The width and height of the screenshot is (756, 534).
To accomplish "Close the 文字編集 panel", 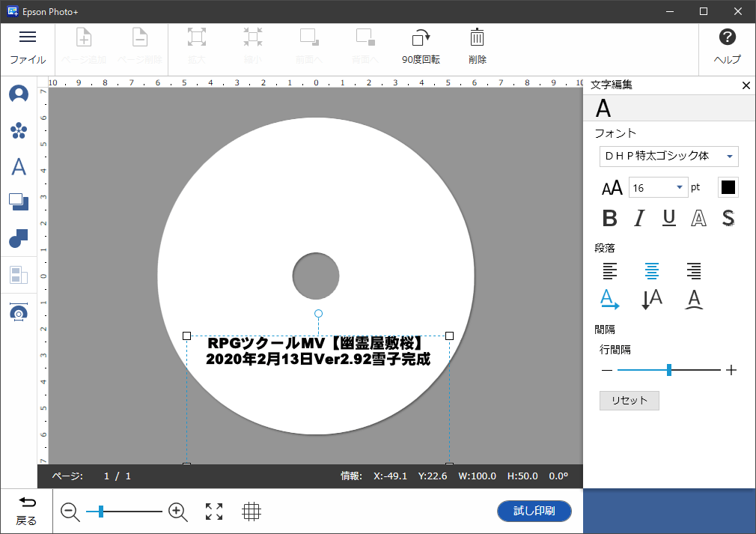I will pyautogui.click(x=746, y=85).
